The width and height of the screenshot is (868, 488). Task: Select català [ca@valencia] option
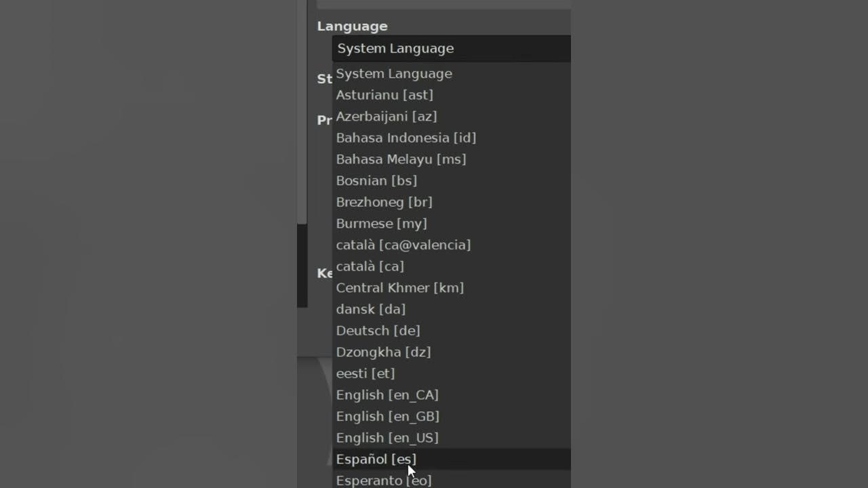403,245
